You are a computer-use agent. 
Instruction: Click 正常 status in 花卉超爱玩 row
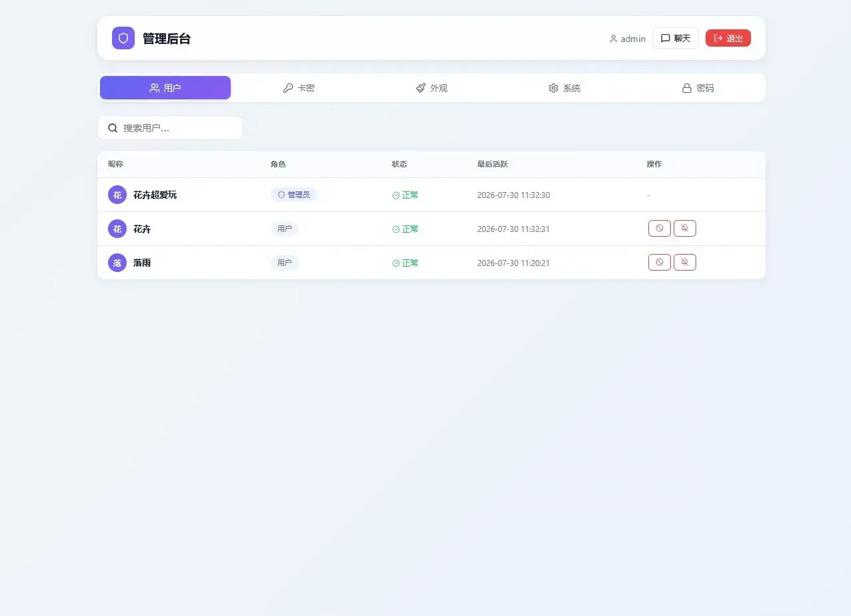405,195
